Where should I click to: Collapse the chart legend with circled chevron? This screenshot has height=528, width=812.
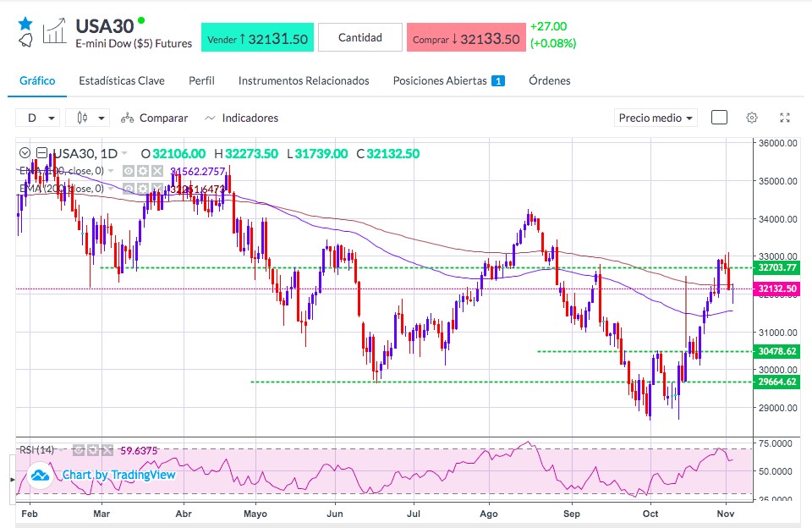tap(25, 153)
